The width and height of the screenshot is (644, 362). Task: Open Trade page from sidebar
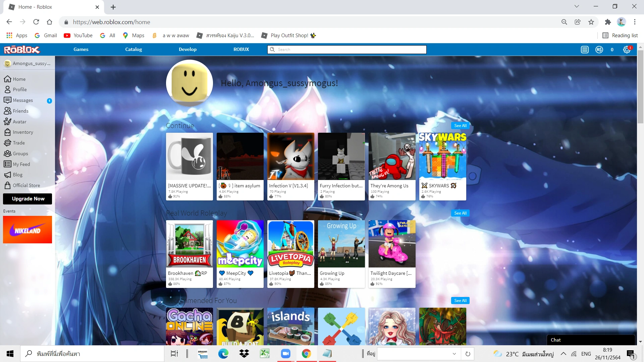point(19,143)
